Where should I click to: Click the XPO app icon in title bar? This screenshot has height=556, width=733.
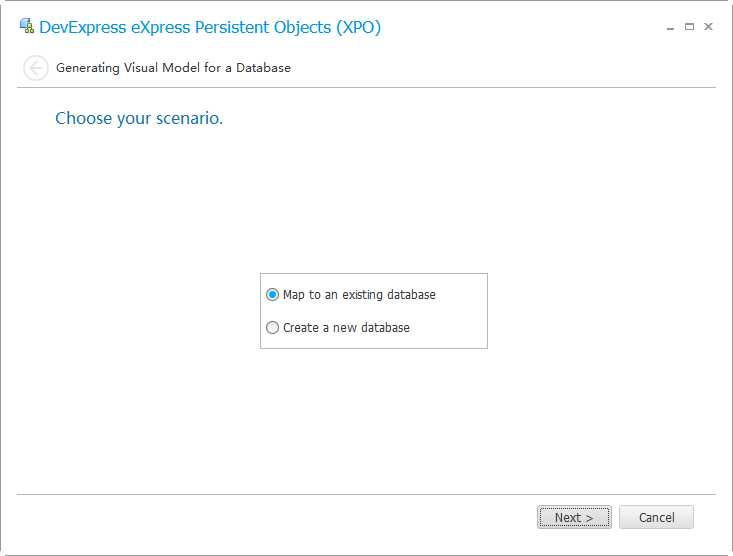pyautogui.click(x=26, y=27)
